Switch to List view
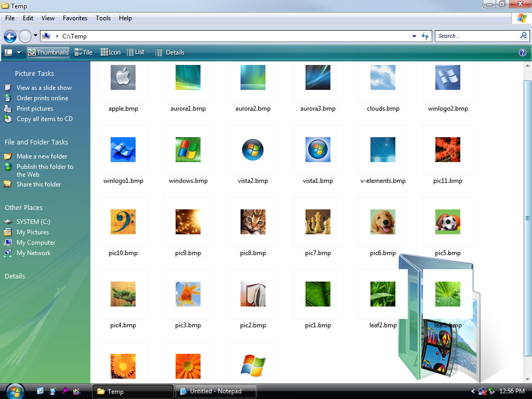 click(136, 52)
